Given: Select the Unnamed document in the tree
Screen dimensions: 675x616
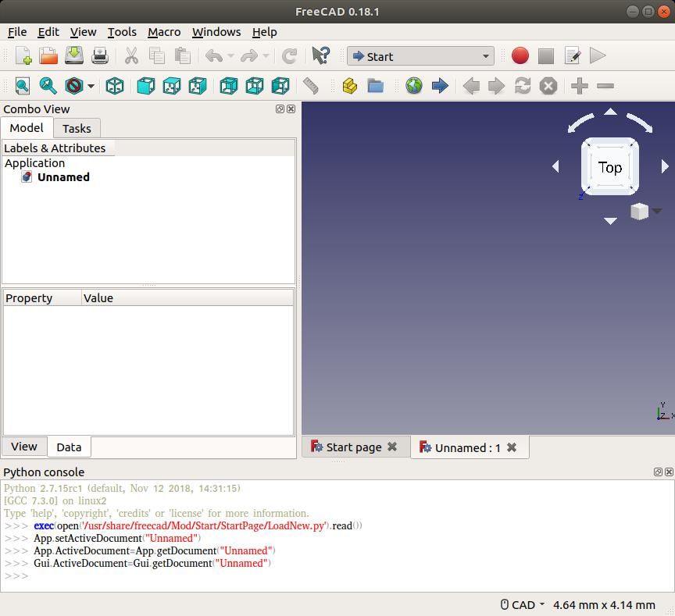Looking at the screenshot, I should [63, 176].
